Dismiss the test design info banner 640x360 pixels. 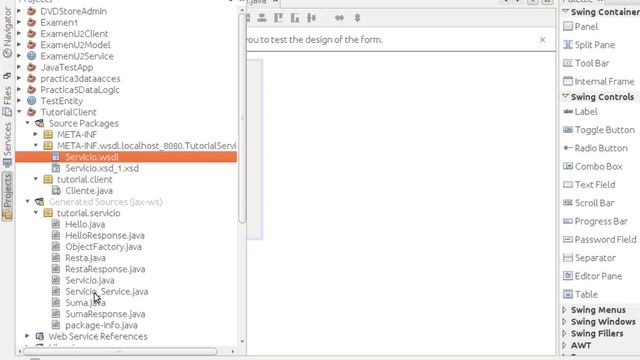tap(542, 40)
